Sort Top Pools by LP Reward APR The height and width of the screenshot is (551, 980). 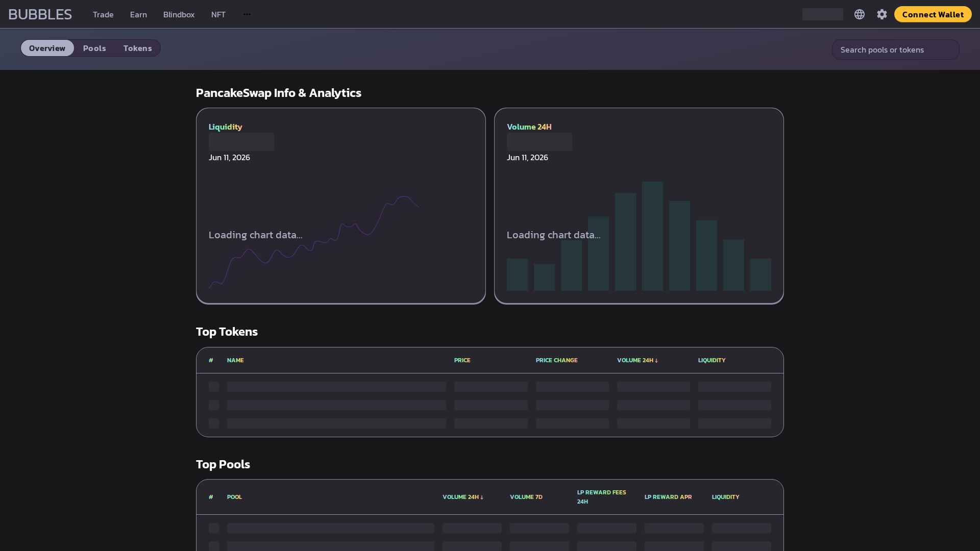[668, 497]
